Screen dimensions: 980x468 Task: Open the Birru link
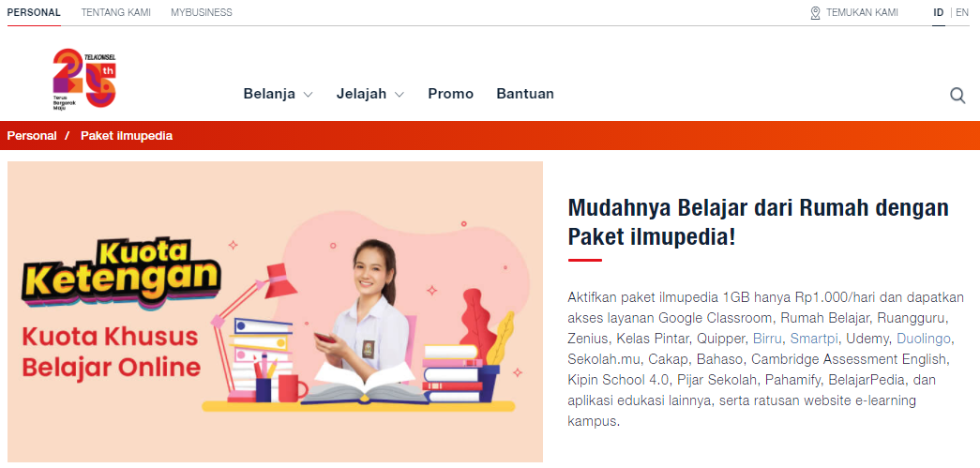click(768, 339)
